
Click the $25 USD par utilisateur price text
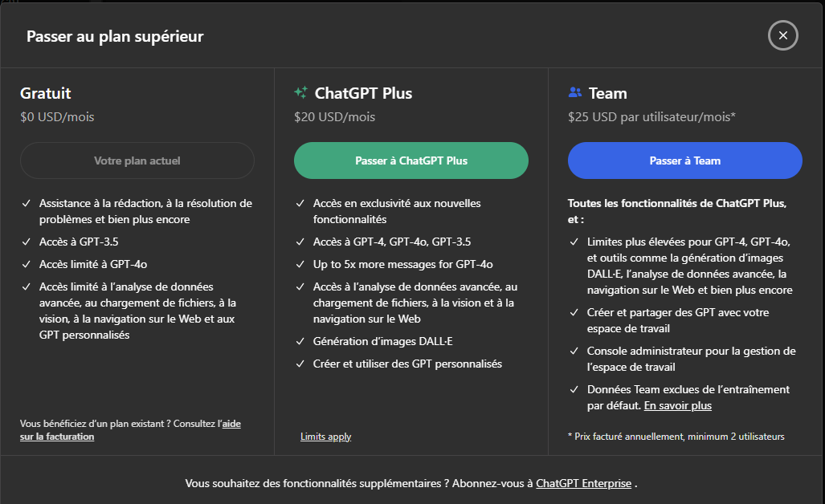pos(651,117)
